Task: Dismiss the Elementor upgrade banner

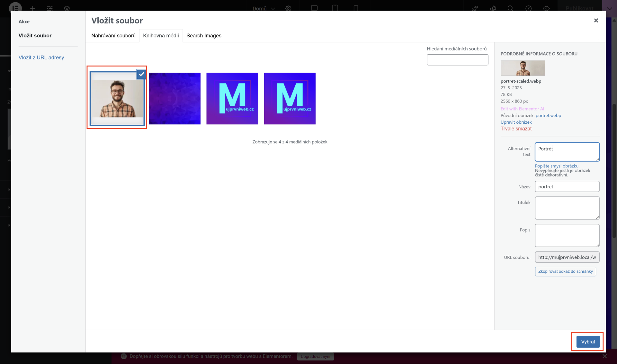Action: click(x=604, y=356)
